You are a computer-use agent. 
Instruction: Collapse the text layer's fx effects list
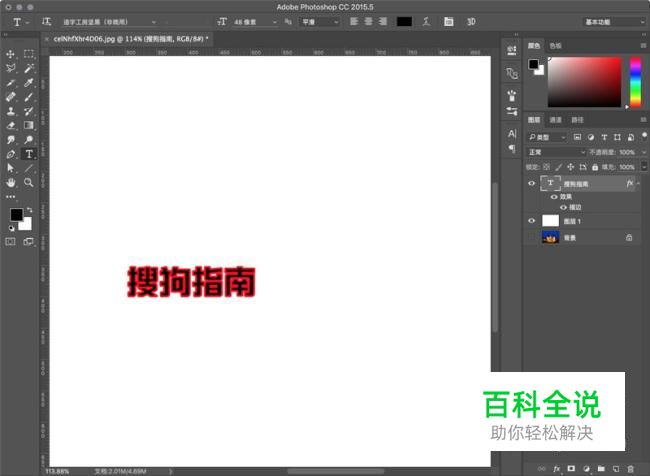(x=638, y=183)
